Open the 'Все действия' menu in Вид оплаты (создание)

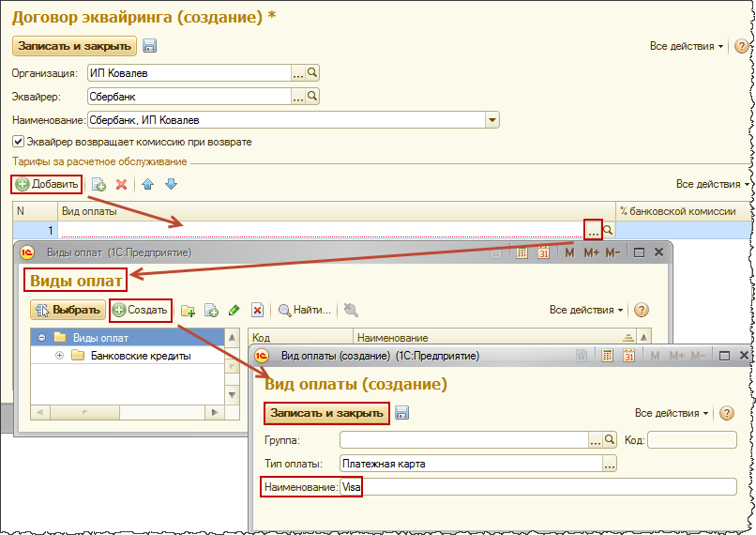[672, 413]
